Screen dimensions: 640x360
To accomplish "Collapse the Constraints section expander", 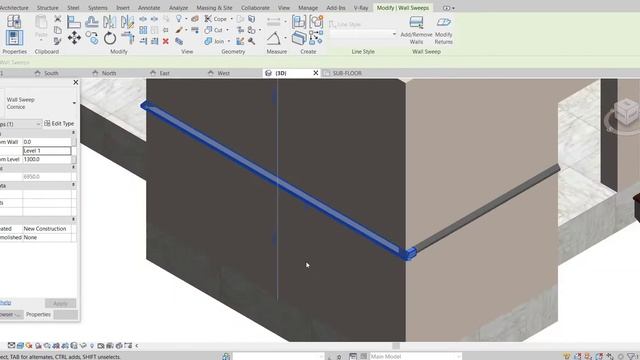I will [x=73, y=133].
